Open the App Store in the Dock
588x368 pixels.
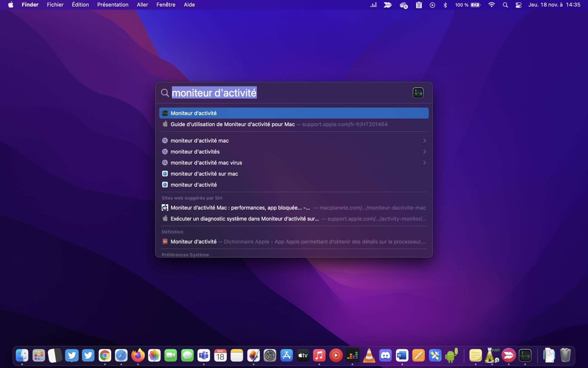[x=286, y=355]
